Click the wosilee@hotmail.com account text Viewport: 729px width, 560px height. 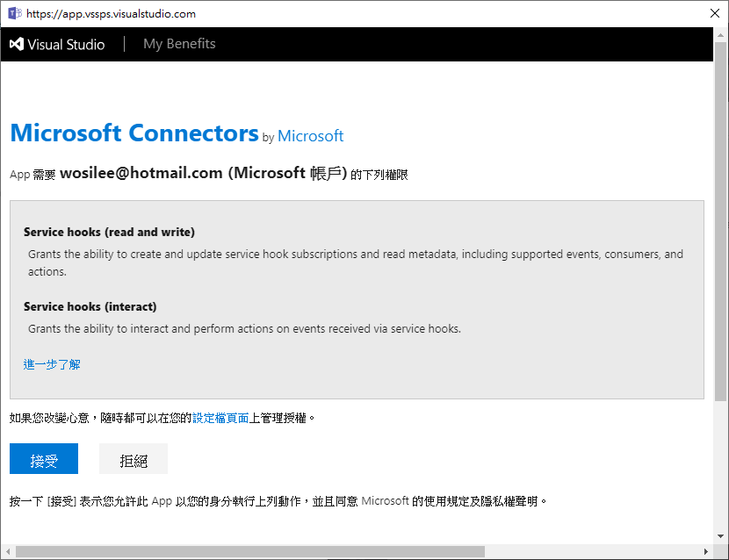click(141, 173)
